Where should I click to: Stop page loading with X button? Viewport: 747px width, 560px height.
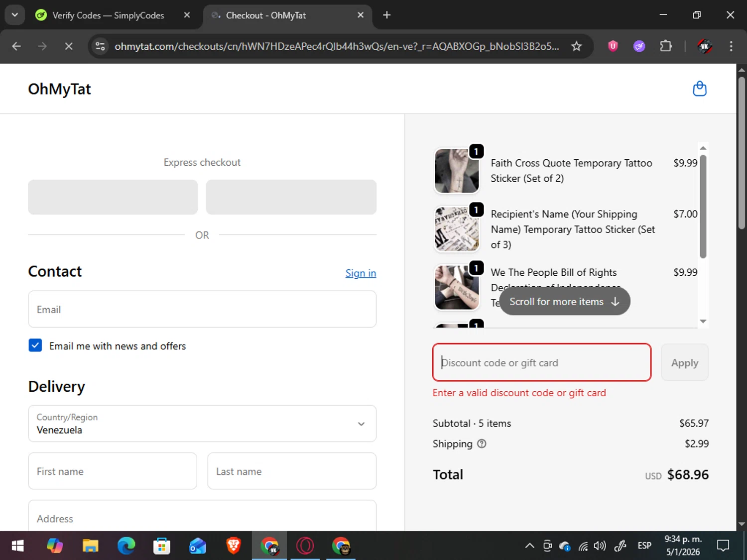(69, 46)
